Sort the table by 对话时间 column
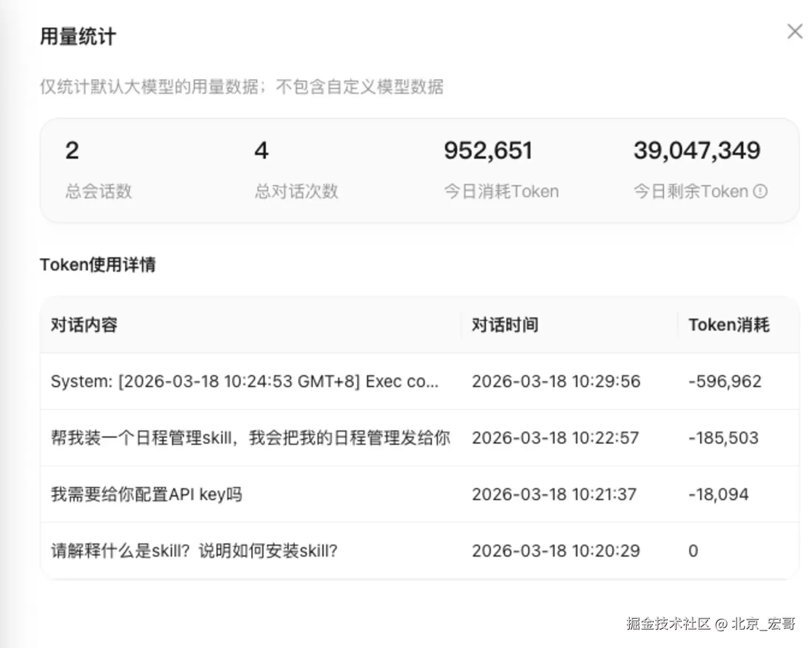 pyautogui.click(x=504, y=324)
